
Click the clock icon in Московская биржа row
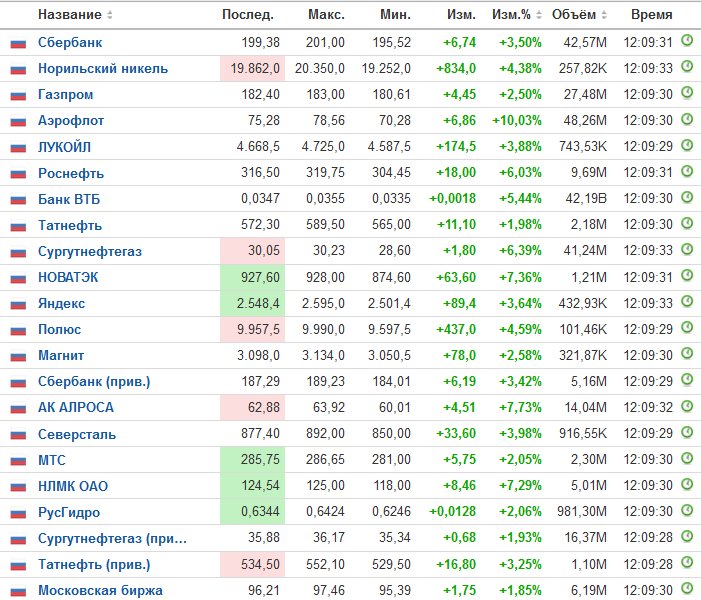tap(687, 588)
